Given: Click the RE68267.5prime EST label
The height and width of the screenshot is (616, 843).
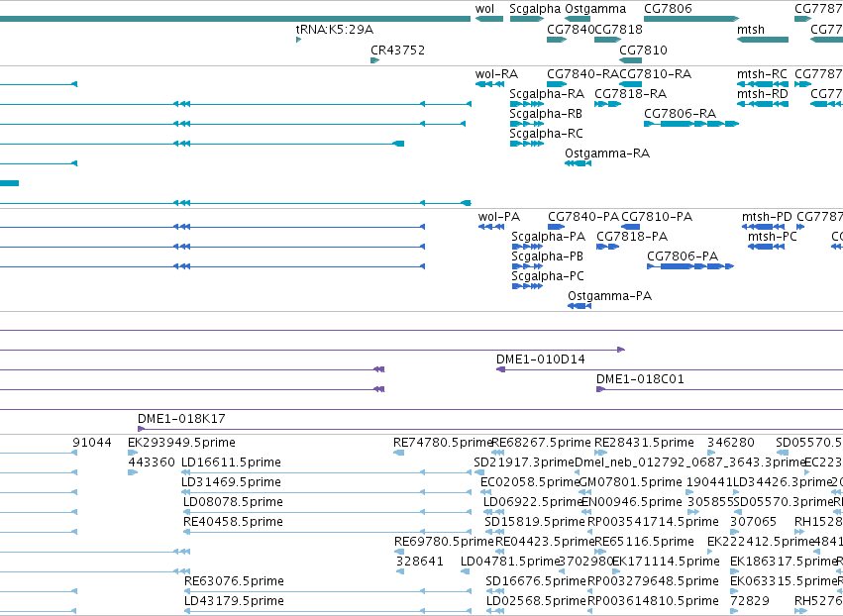Looking at the screenshot, I should (x=542, y=443).
